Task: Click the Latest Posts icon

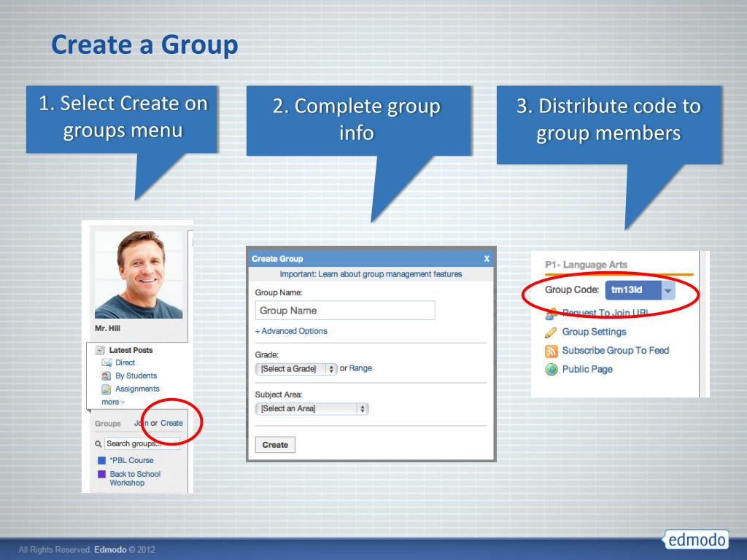Action: pyautogui.click(x=100, y=350)
